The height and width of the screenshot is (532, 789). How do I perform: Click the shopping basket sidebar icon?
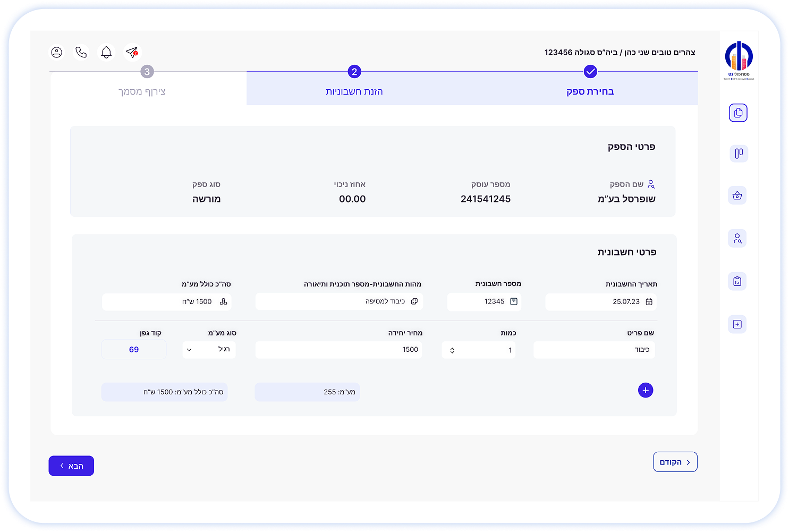(737, 196)
